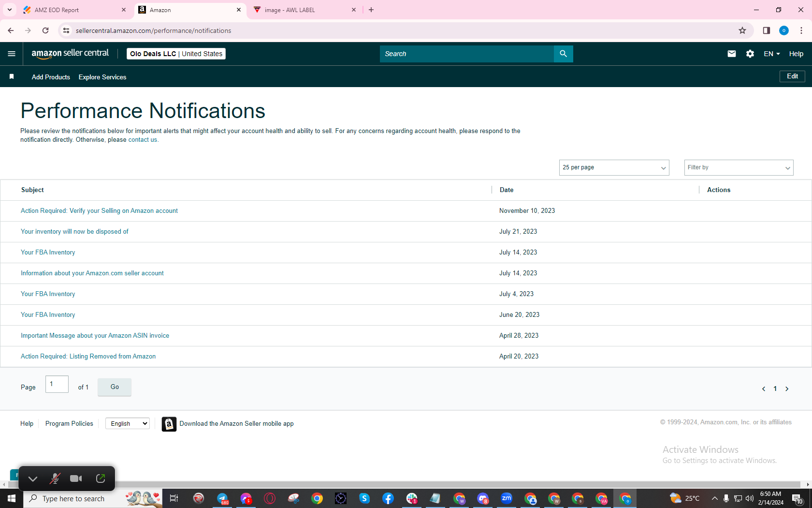Click the Amazon Seller Central logo
The width and height of the screenshot is (812, 508).
70,54
